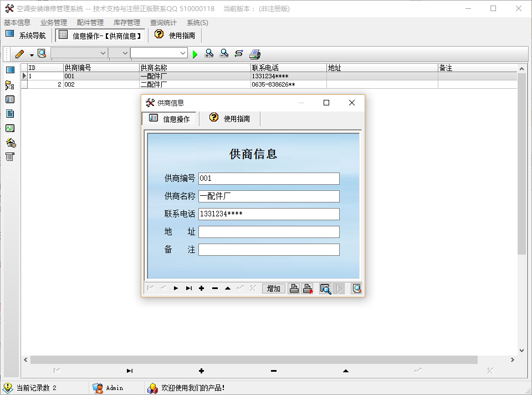532x395 pixels.
Task: Switch to 使用指南 tab in supplier dialog
Action: tap(230, 119)
